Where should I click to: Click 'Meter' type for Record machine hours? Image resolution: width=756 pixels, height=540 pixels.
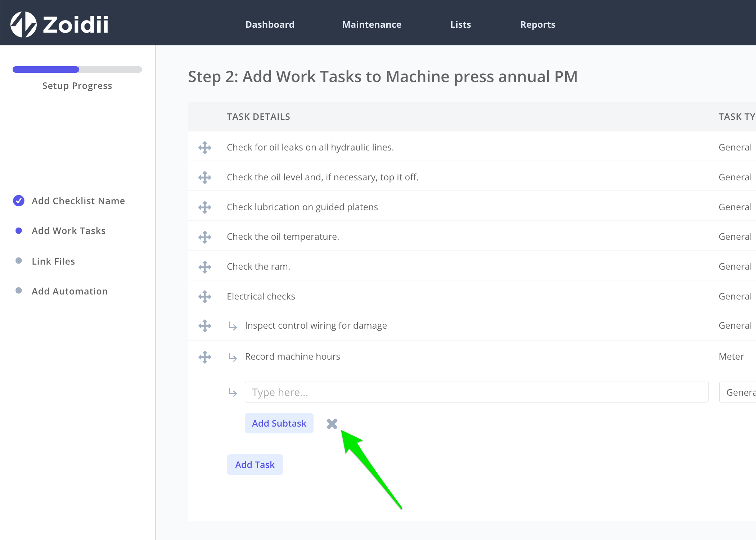tap(731, 356)
